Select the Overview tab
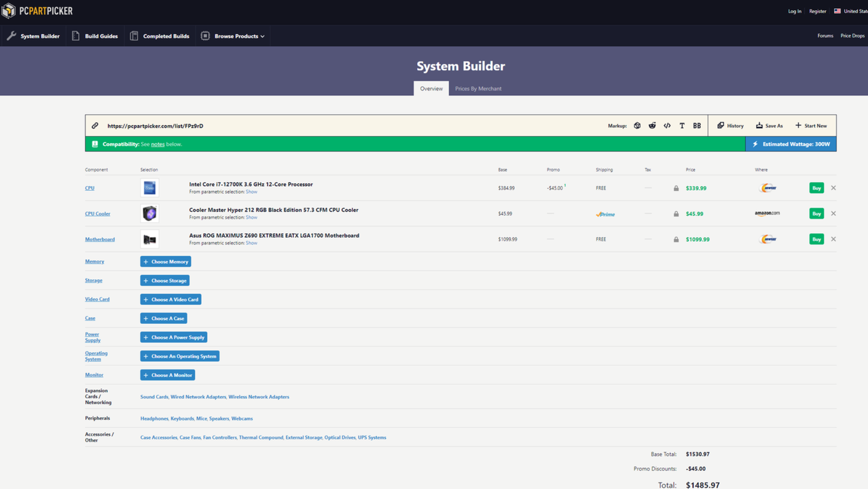 431,88
